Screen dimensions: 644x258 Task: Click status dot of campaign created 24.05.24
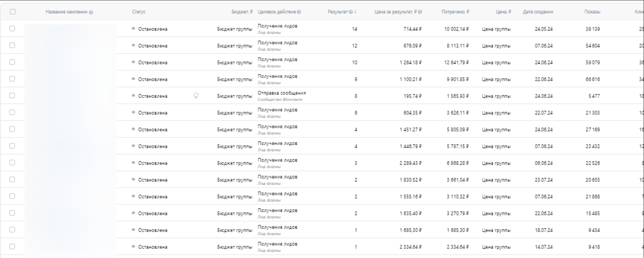click(133, 28)
